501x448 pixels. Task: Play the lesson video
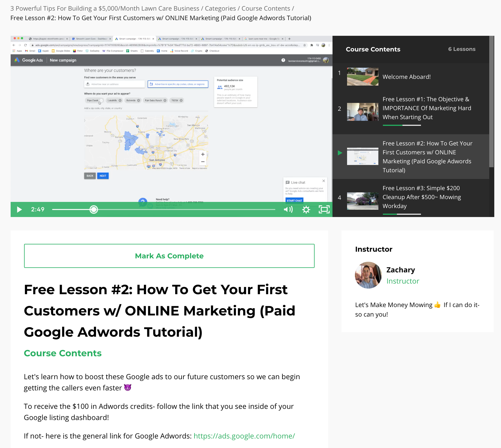coord(19,209)
